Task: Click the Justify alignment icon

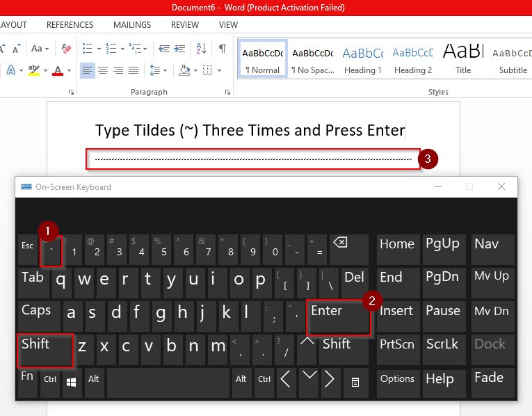Action: [134, 70]
